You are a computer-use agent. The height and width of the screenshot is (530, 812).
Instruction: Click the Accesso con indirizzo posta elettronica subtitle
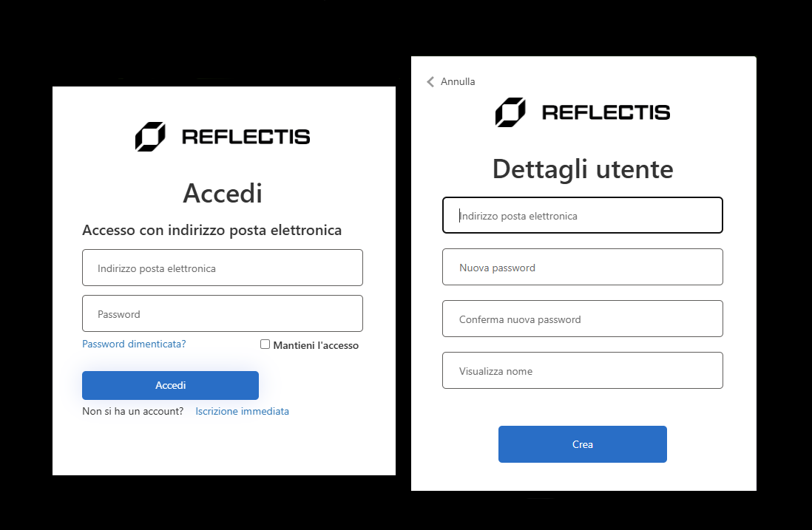(212, 231)
